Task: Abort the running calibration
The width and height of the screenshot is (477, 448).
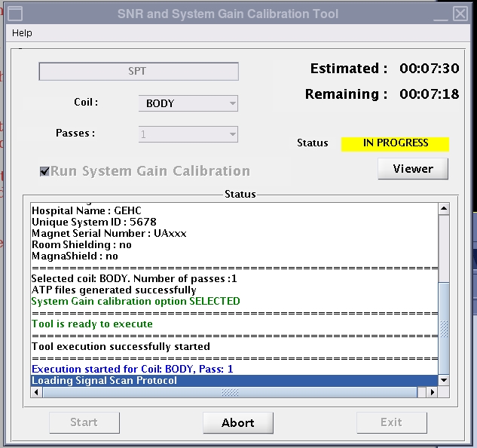Action: (x=237, y=422)
